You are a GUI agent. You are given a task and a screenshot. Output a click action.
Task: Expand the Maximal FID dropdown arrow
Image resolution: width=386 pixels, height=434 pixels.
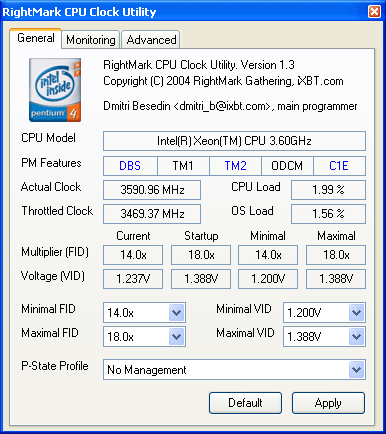click(x=176, y=337)
